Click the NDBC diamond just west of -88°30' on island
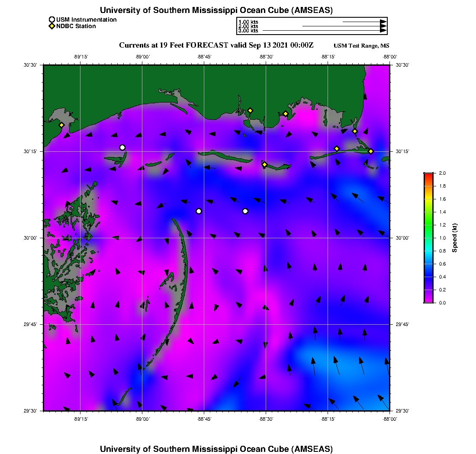This screenshot has height=454, width=476. click(x=264, y=164)
